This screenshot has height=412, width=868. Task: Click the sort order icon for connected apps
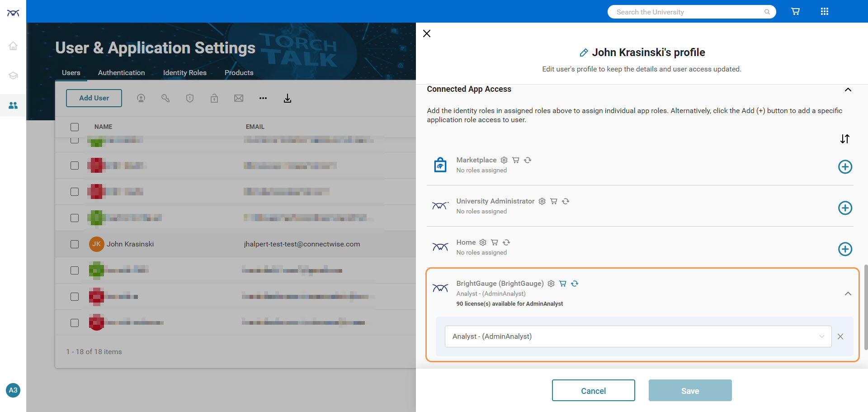pyautogui.click(x=844, y=139)
